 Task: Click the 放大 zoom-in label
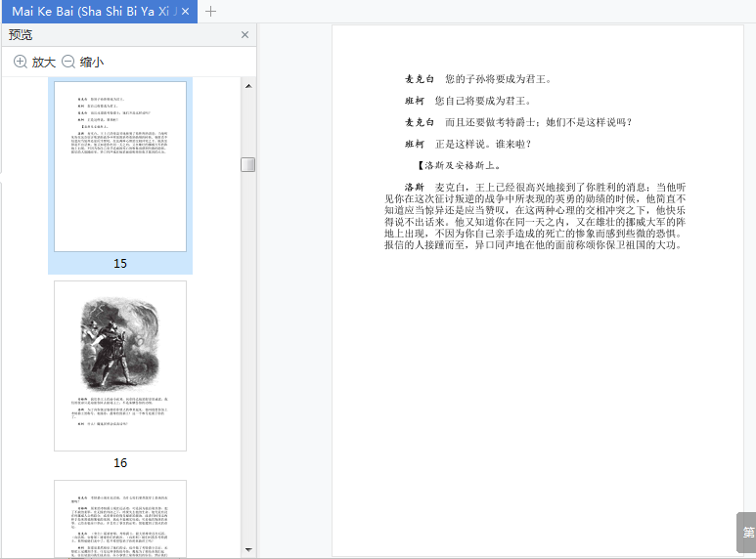pyautogui.click(x=44, y=63)
